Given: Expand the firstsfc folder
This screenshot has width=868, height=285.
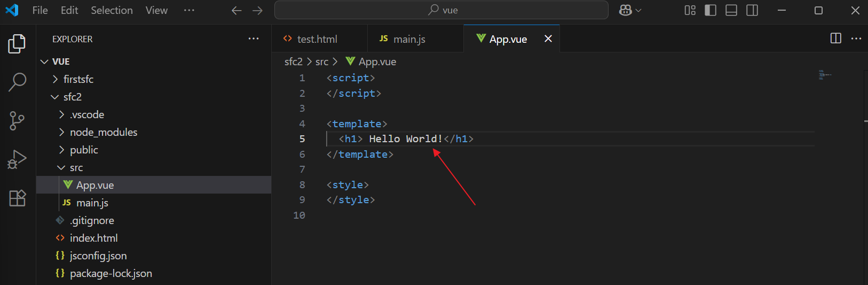Looking at the screenshot, I should 78,79.
